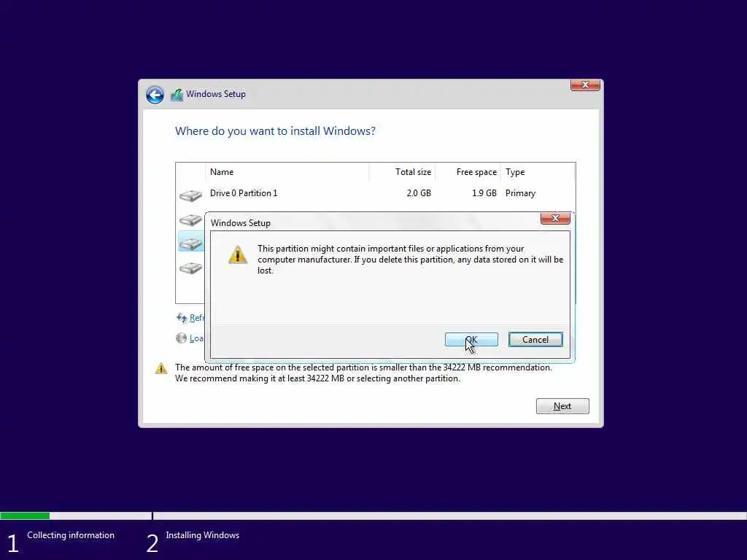Select the Drive 0 Partition 1 disk icon
The width and height of the screenshot is (747, 560).
pyautogui.click(x=190, y=195)
